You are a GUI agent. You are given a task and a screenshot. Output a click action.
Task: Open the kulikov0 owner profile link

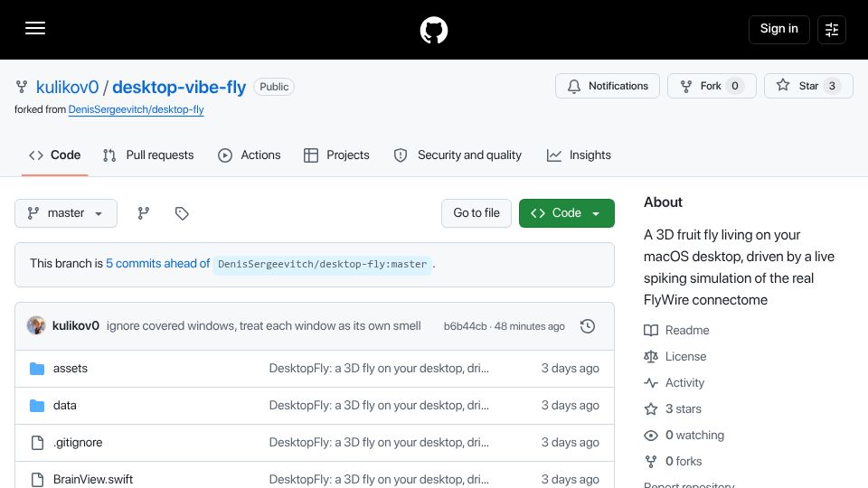[x=67, y=87]
